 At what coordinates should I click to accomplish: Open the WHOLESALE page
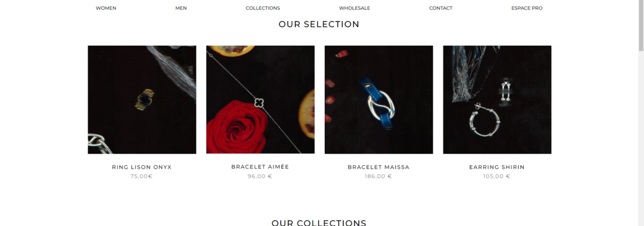pyautogui.click(x=354, y=8)
